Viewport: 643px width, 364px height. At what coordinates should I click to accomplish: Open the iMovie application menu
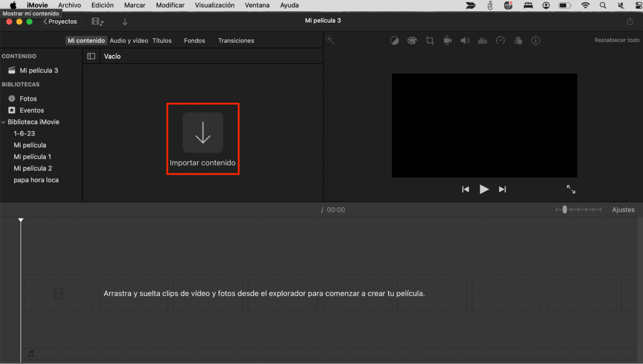click(37, 5)
